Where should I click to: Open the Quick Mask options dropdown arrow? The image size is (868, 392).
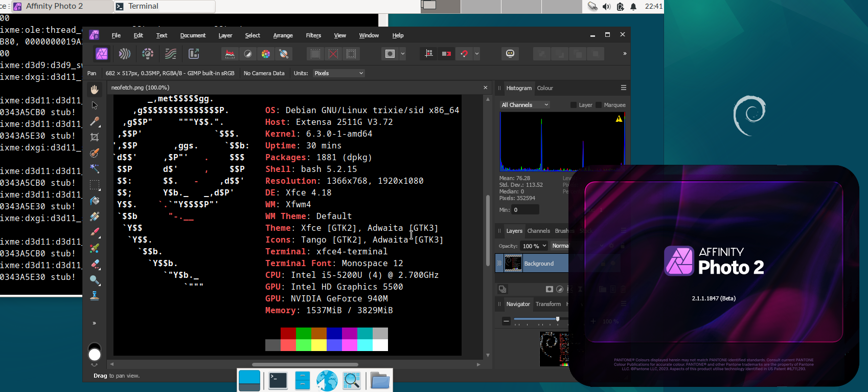(403, 54)
